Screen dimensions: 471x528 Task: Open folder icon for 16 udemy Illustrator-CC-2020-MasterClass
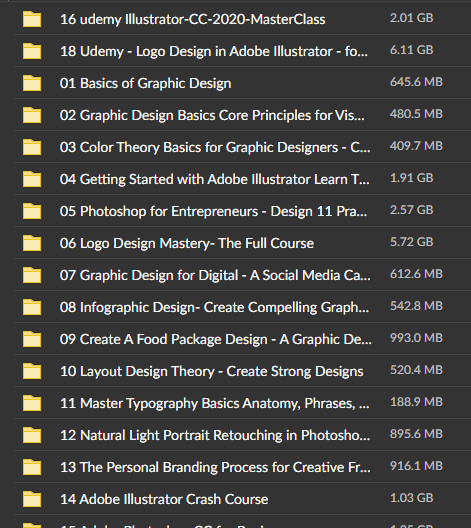tap(32, 19)
